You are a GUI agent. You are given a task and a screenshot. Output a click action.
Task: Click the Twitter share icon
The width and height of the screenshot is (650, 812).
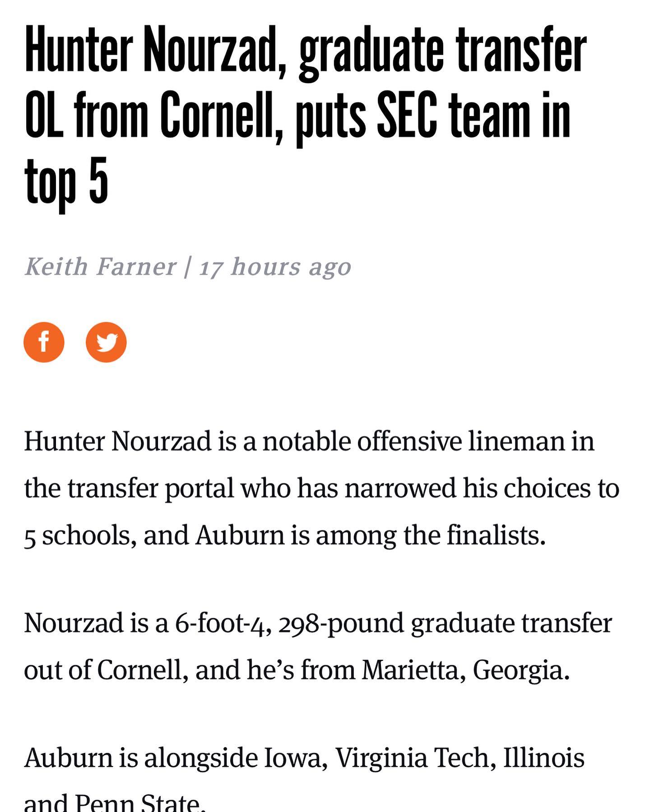pyautogui.click(x=106, y=342)
